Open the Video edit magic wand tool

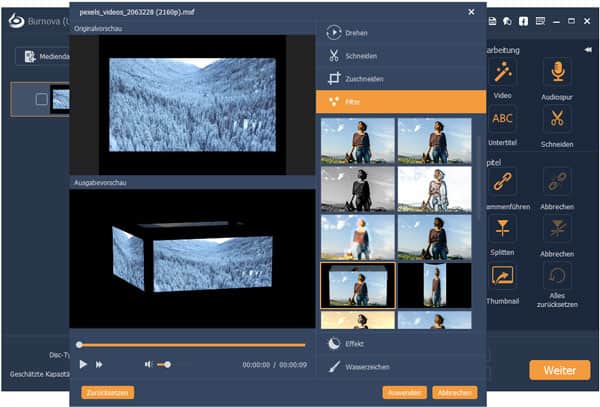click(x=502, y=71)
